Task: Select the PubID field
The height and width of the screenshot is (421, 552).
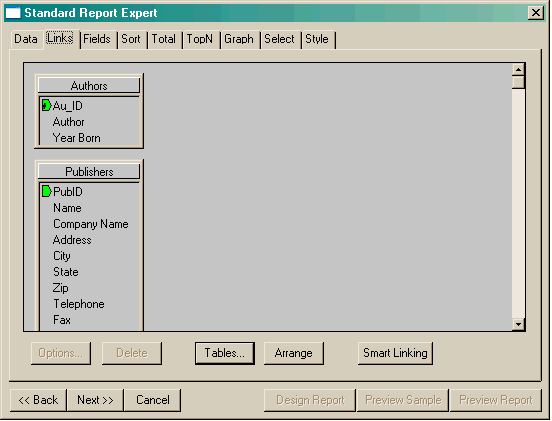Action: (x=68, y=191)
